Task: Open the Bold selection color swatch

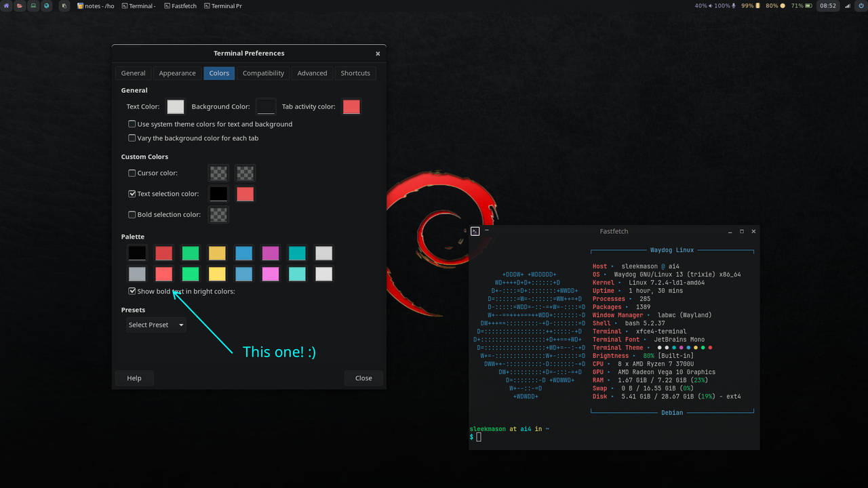Action: point(218,215)
